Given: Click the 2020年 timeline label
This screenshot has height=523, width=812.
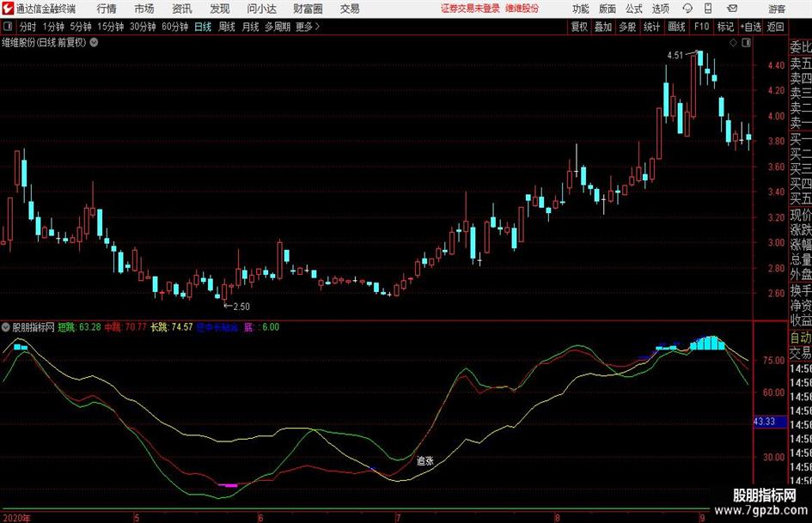Looking at the screenshot, I should (16, 518).
